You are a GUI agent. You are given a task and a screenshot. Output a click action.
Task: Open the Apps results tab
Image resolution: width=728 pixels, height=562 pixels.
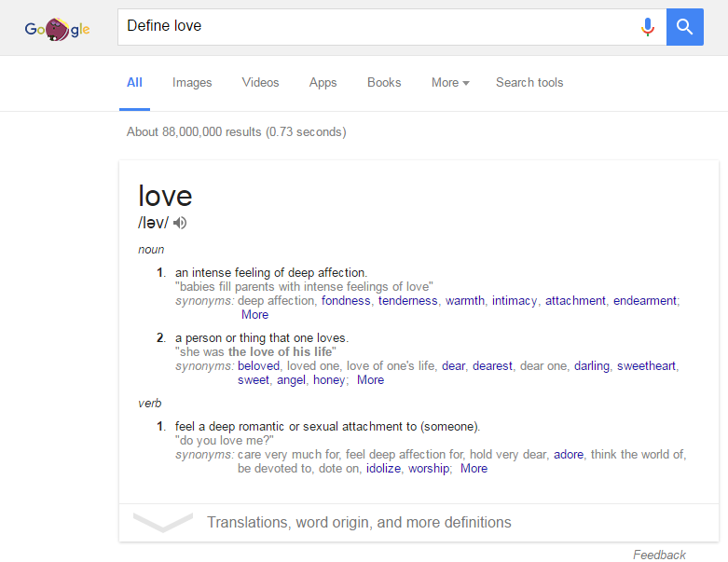click(x=323, y=82)
